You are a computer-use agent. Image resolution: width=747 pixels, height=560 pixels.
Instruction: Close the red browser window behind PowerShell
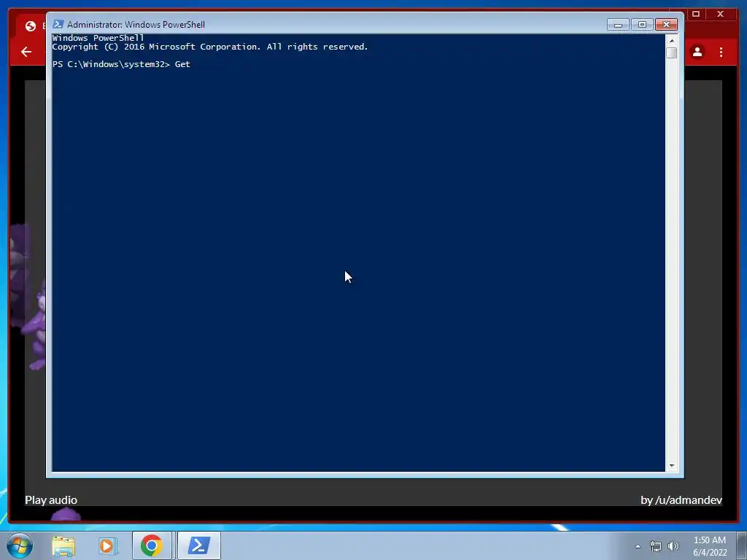pyautogui.click(x=720, y=14)
